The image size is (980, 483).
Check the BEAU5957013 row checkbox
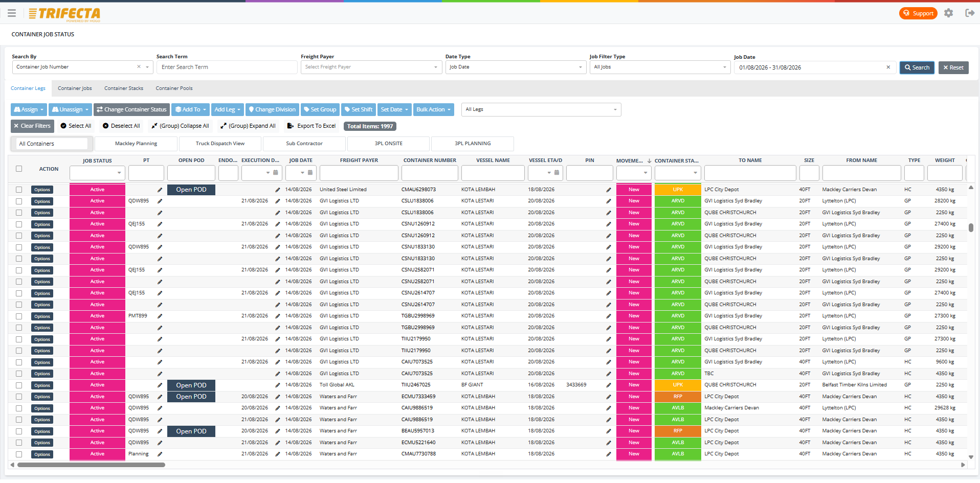coord(19,431)
